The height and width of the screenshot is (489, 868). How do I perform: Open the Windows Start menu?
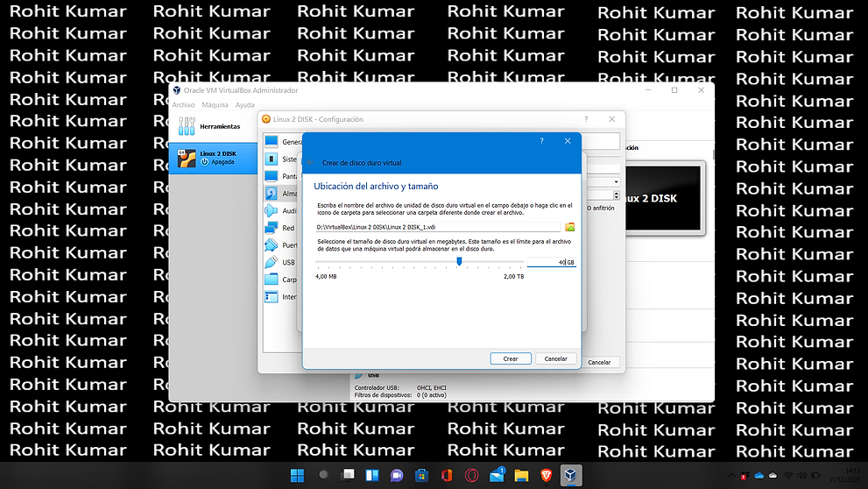[x=297, y=475]
